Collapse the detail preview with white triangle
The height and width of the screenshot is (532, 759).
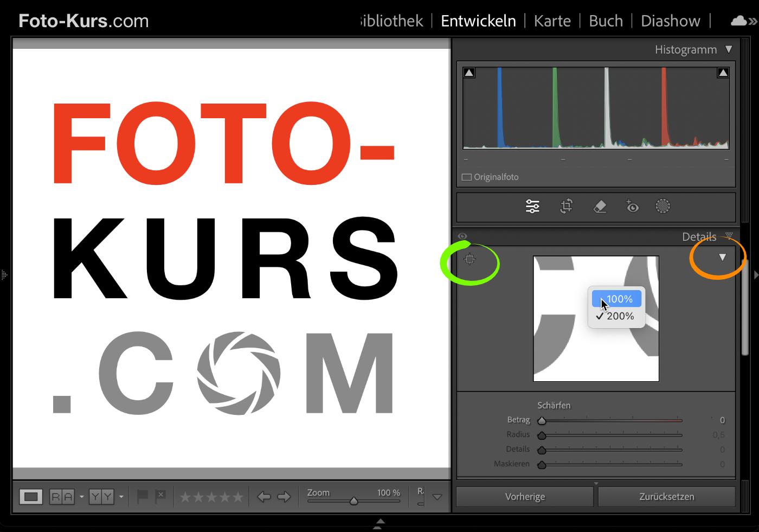(x=722, y=257)
